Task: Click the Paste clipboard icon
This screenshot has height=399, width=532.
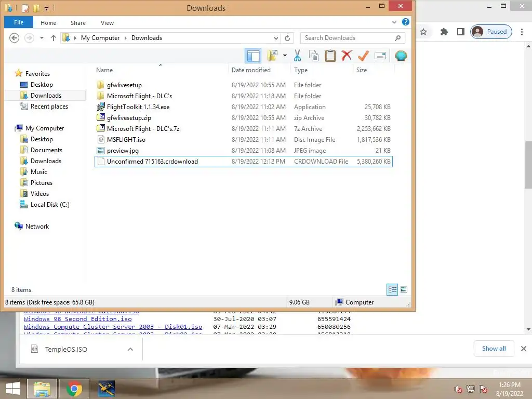Action: point(330,56)
